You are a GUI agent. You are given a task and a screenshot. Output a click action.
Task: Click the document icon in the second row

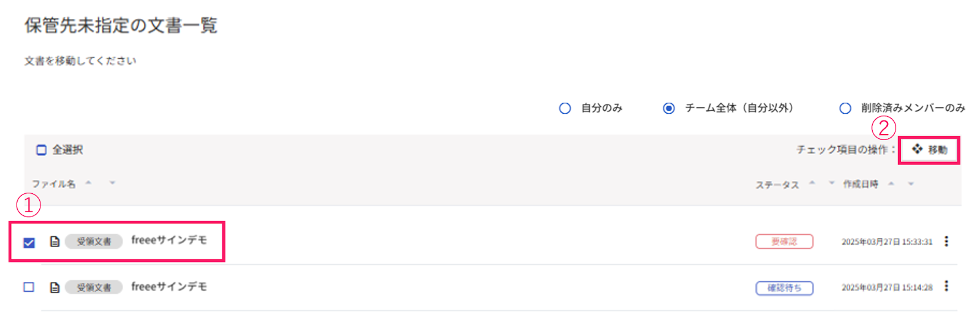click(55, 287)
